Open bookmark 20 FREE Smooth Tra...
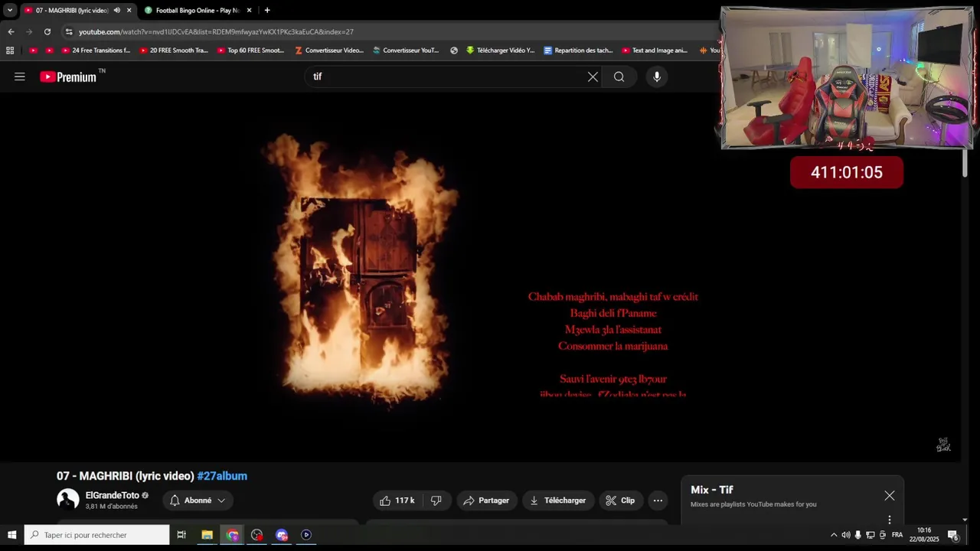Image resolution: width=980 pixels, height=551 pixels. click(x=174, y=51)
